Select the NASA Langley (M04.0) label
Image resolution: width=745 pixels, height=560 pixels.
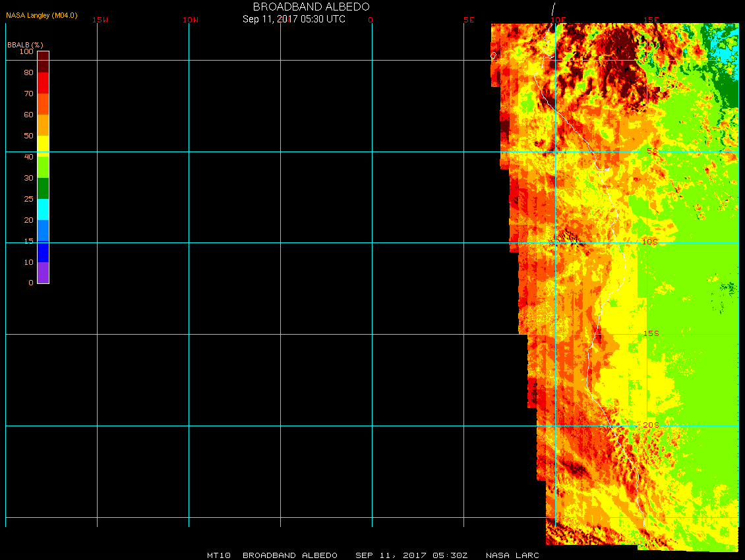click(42, 15)
